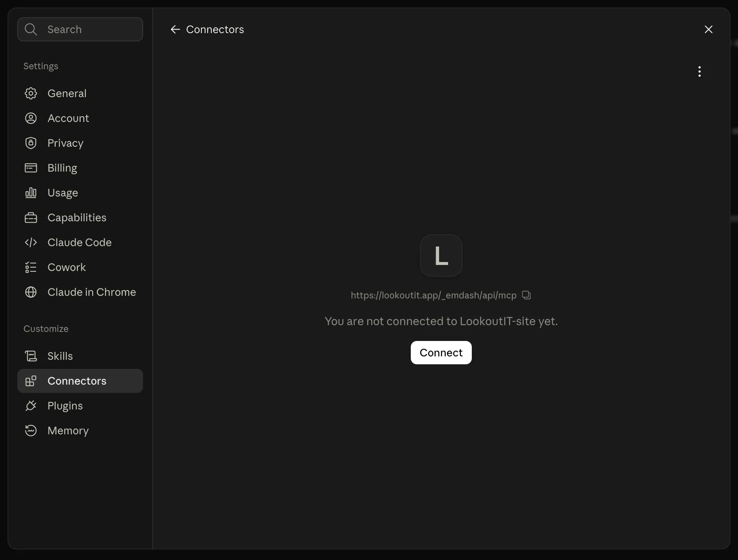Click the General gear icon
738x560 pixels.
(31, 93)
